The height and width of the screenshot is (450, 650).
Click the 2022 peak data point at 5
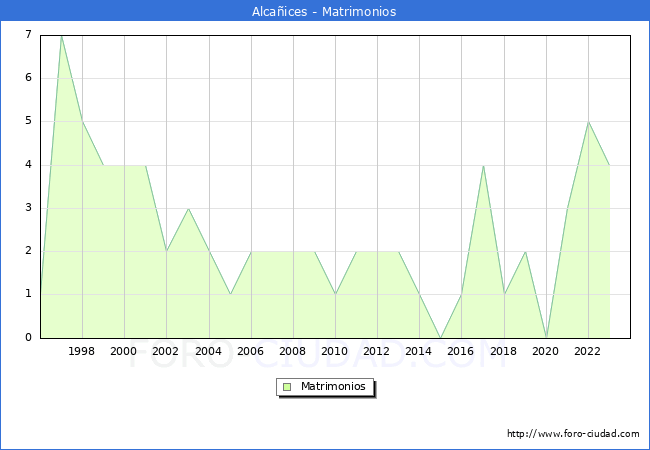588,122
